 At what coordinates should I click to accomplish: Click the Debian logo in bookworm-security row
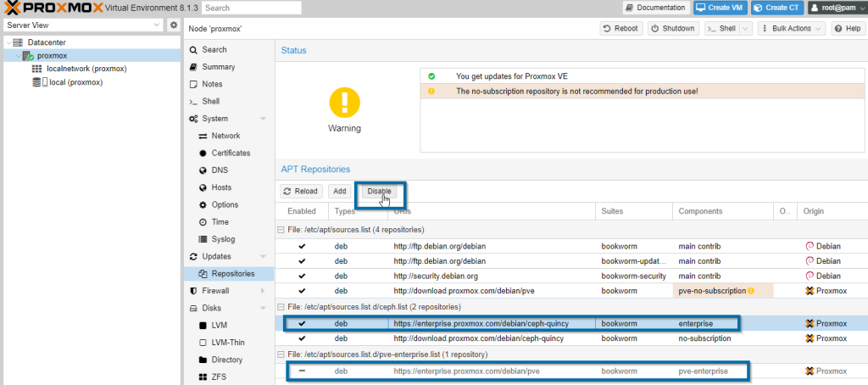tap(810, 276)
